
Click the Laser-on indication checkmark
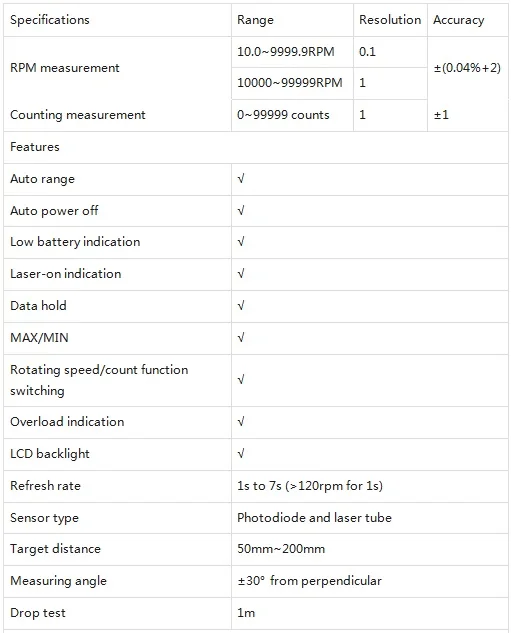point(241,274)
